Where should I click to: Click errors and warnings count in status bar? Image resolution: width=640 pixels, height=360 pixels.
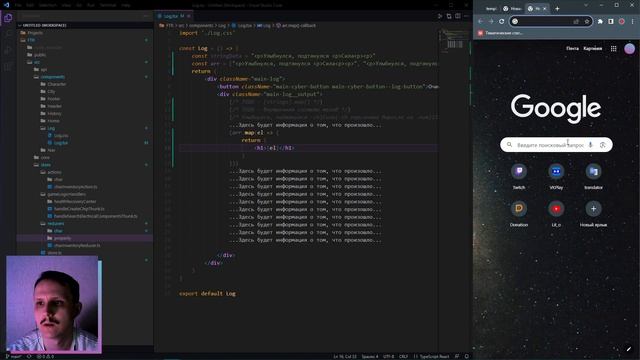tap(45, 356)
